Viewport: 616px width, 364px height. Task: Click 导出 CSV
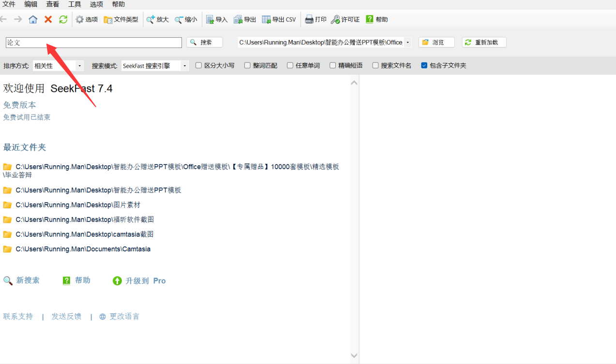tap(279, 19)
